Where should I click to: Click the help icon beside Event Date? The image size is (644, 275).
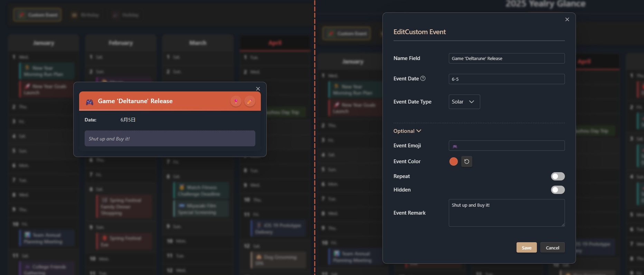pos(423,78)
